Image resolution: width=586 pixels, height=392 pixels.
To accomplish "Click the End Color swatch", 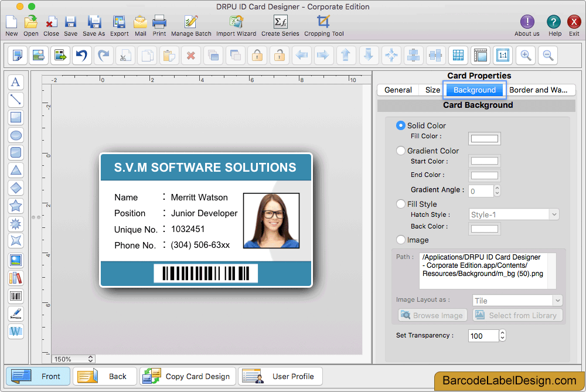I will pyautogui.click(x=485, y=175).
